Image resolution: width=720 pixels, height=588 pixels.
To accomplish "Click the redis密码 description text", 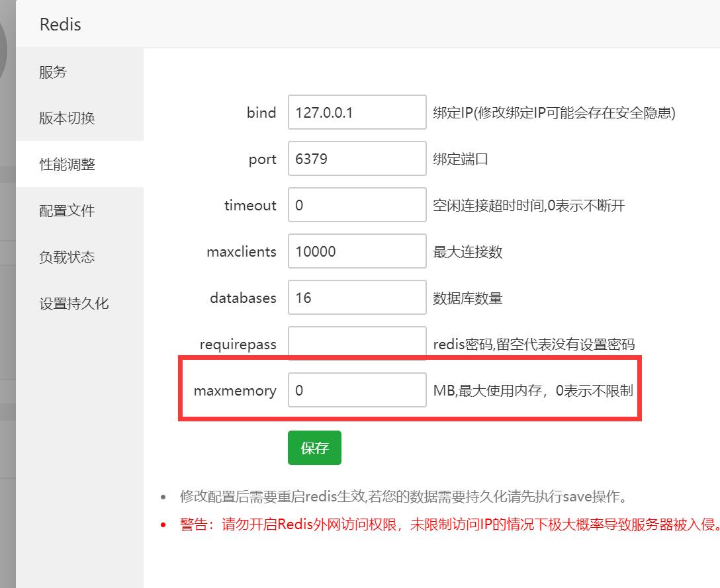I will point(534,344).
